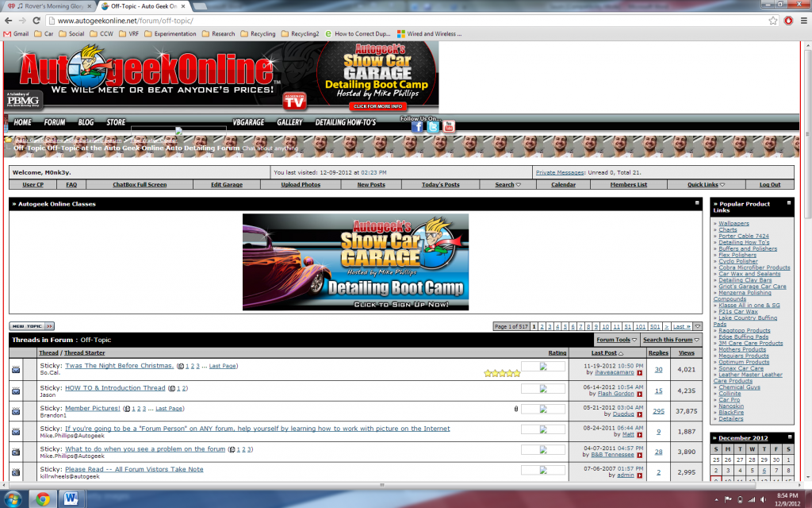Jump to last post by Dugdug via red arrow
This screenshot has height=508, width=812.
tap(640, 414)
